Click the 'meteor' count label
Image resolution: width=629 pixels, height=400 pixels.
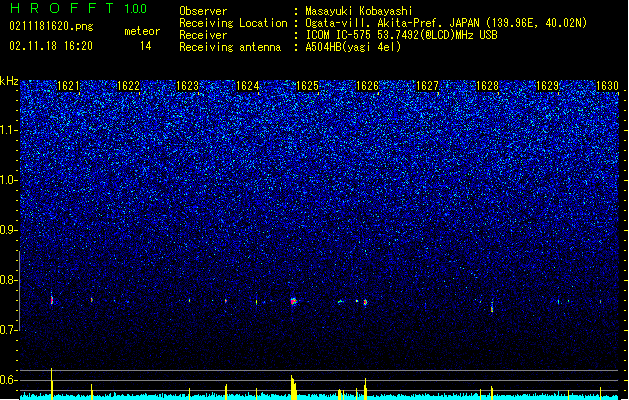142,31
